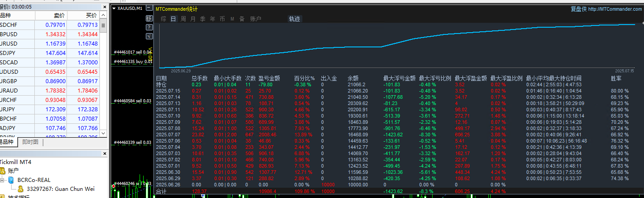
Task: Click the 总手数 total lots column header
Action: pos(199,78)
